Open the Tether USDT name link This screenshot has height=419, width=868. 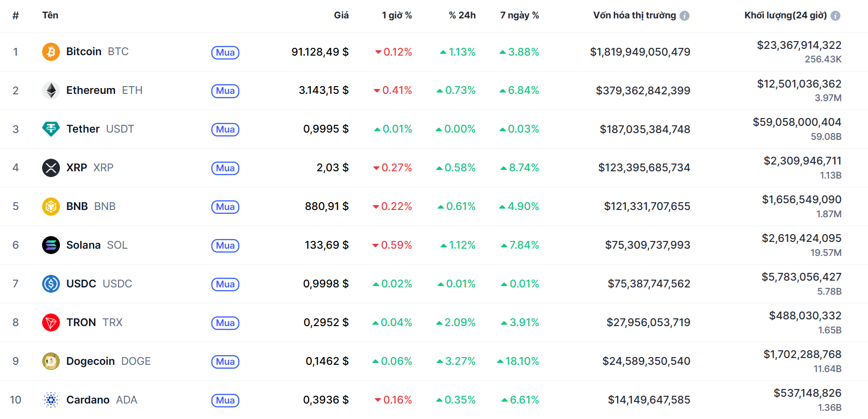point(100,129)
